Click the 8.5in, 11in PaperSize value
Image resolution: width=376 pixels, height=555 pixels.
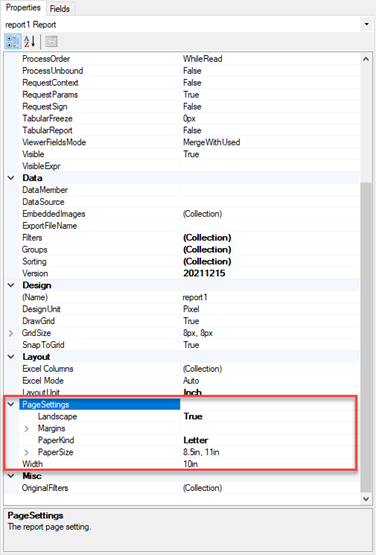point(201,452)
